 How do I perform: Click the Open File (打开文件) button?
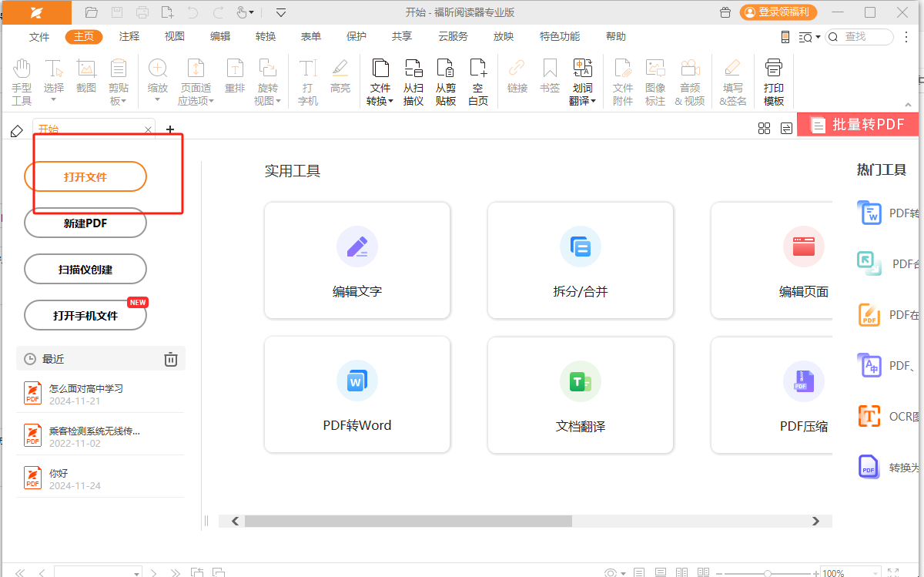tap(85, 176)
